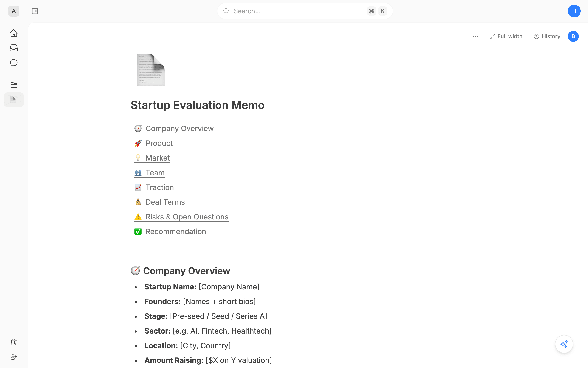Jump to Risks & Open Questions link
588x368 pixels.
point(181,217)
